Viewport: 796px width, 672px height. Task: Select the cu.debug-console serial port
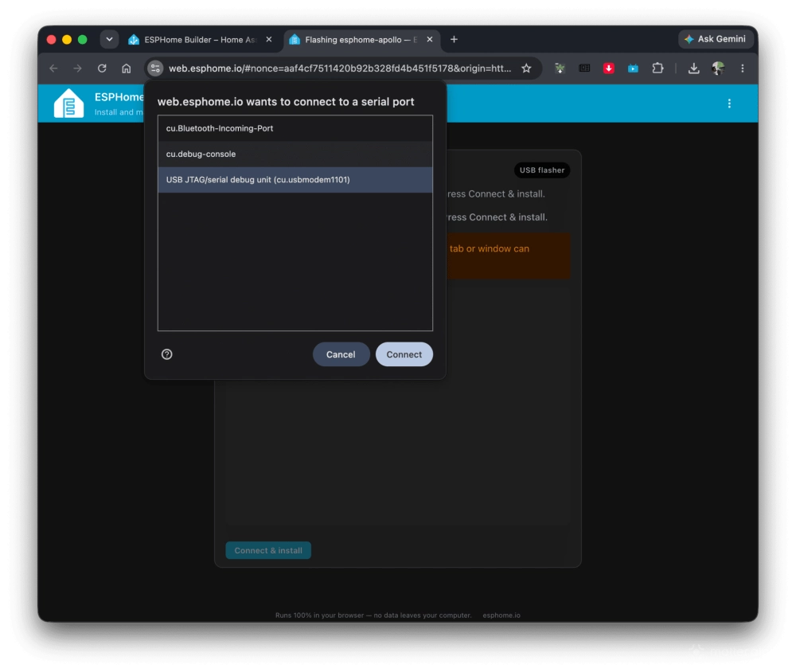click(295, 154)
